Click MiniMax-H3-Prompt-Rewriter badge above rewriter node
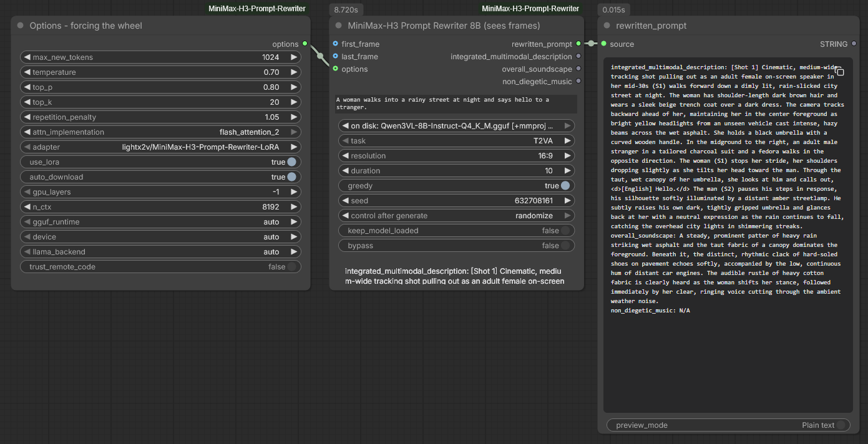 coord(530,9)
